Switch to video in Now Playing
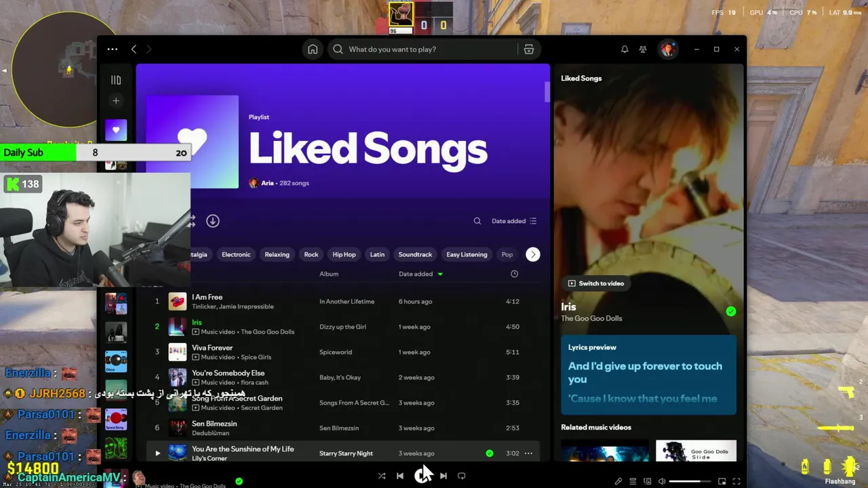 596,283
